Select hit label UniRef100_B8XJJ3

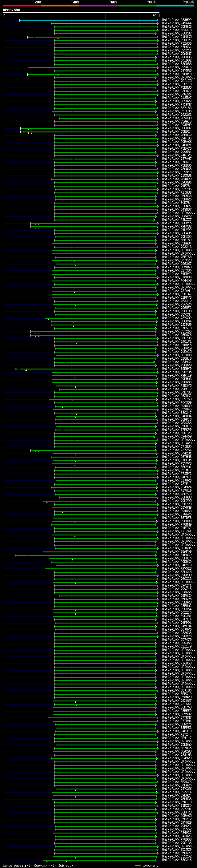(177, 30)
